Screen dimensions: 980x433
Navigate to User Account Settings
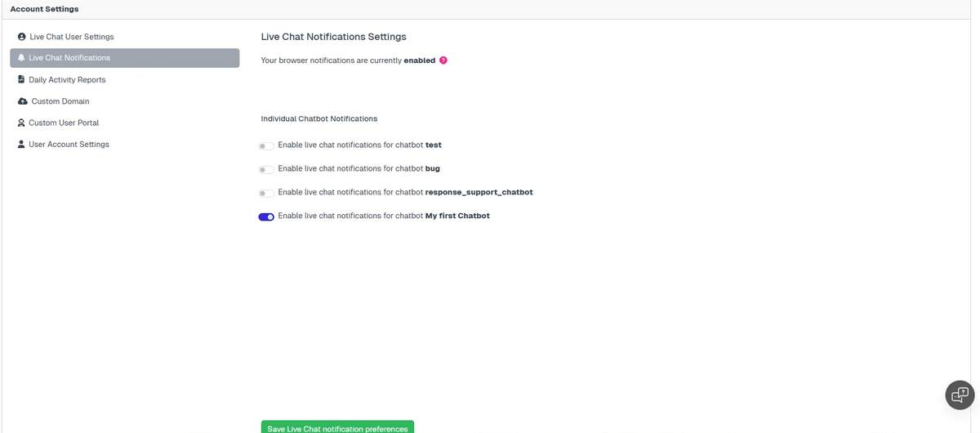point(69,145)
